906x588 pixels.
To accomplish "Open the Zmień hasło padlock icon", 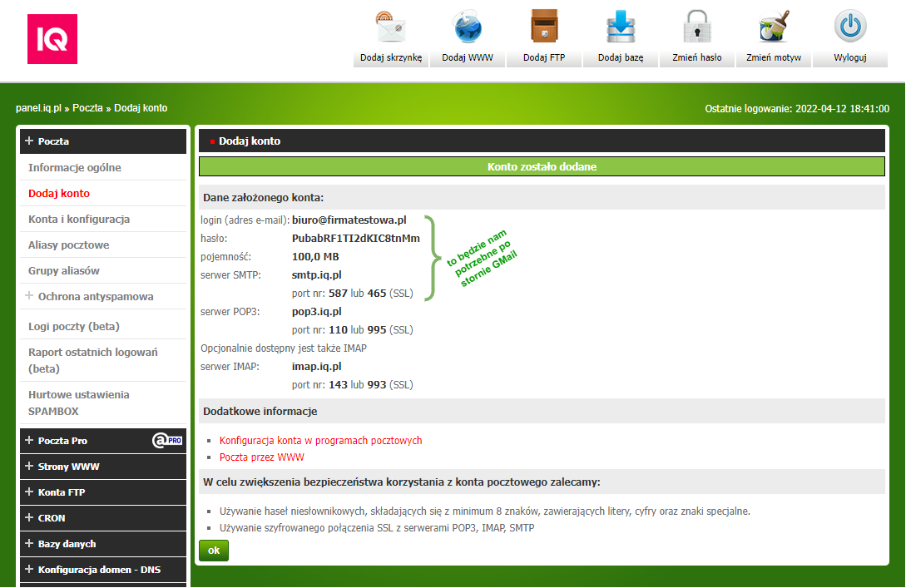I will coord(697,28).
